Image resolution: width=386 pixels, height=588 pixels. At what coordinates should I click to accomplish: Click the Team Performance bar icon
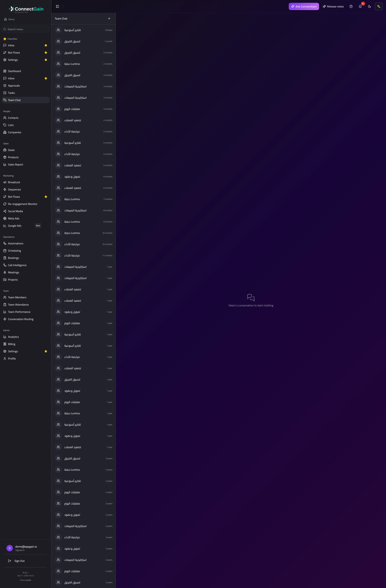[5, 312]
